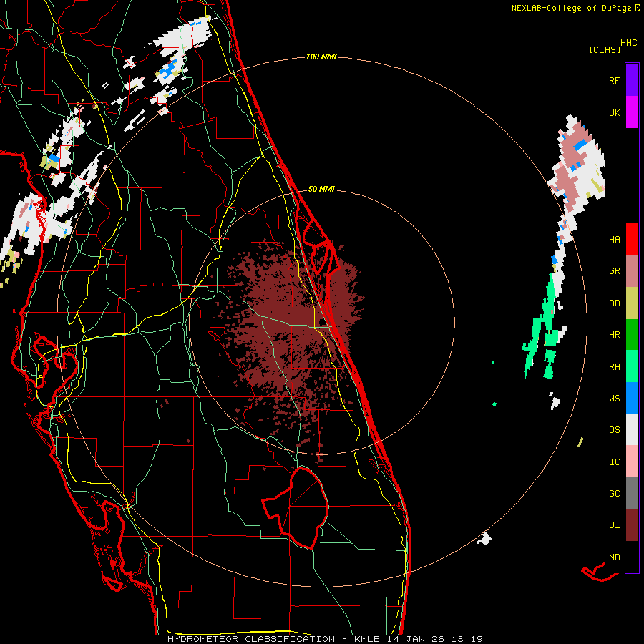
Task: Select the 'GR' legend label
Action: tap(614, 271)
